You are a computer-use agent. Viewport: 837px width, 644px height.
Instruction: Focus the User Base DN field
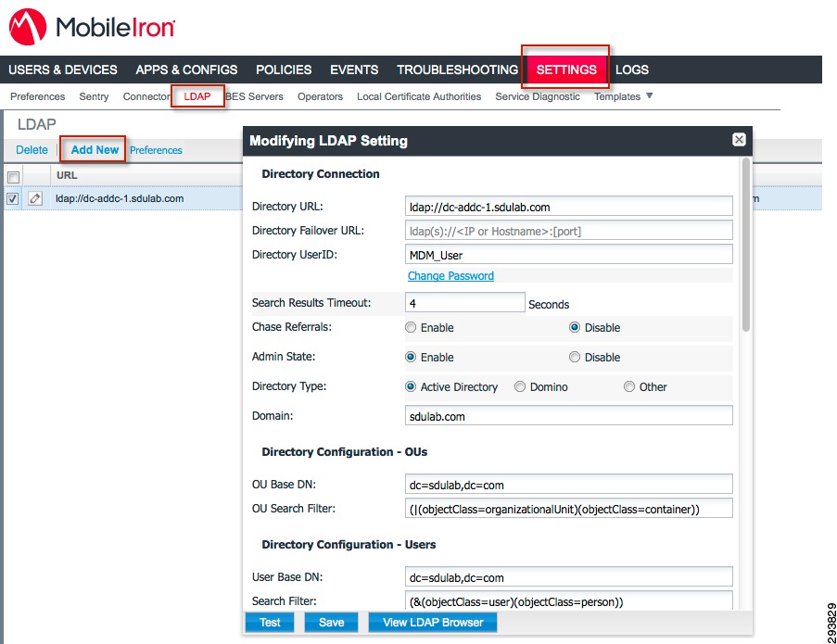tap(568, 576)
